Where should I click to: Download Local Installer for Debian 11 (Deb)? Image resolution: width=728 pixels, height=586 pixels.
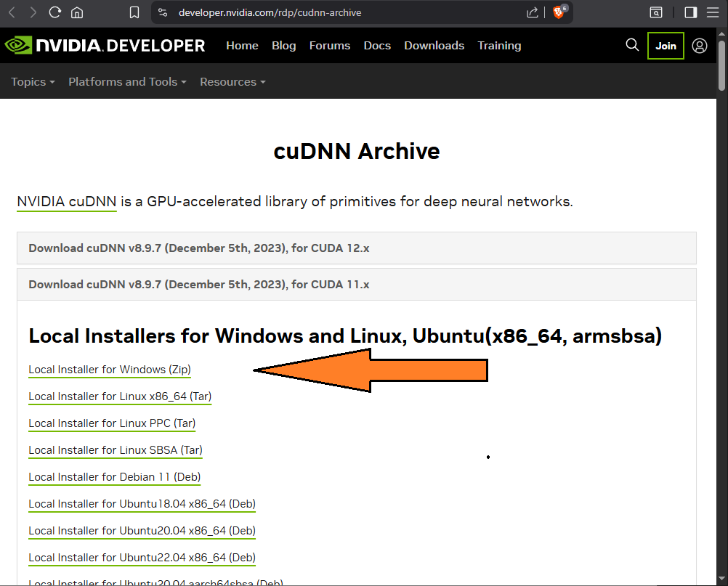coord(114,477)
